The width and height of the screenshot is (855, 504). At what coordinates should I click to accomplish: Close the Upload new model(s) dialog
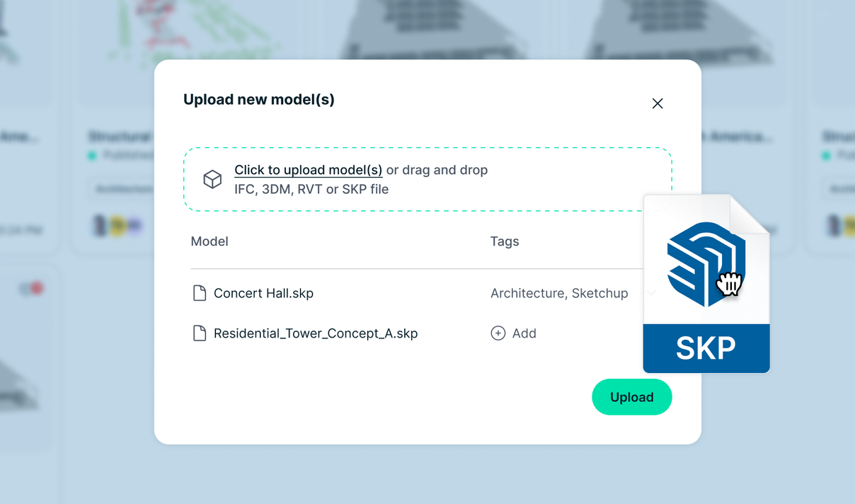[658, 103]
